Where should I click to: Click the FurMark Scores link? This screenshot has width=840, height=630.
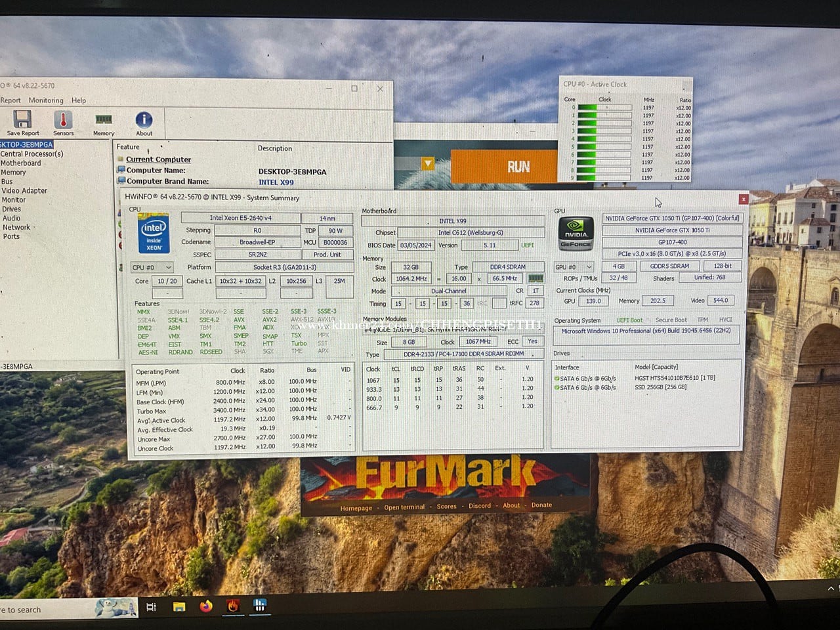(x=446, y=507)
